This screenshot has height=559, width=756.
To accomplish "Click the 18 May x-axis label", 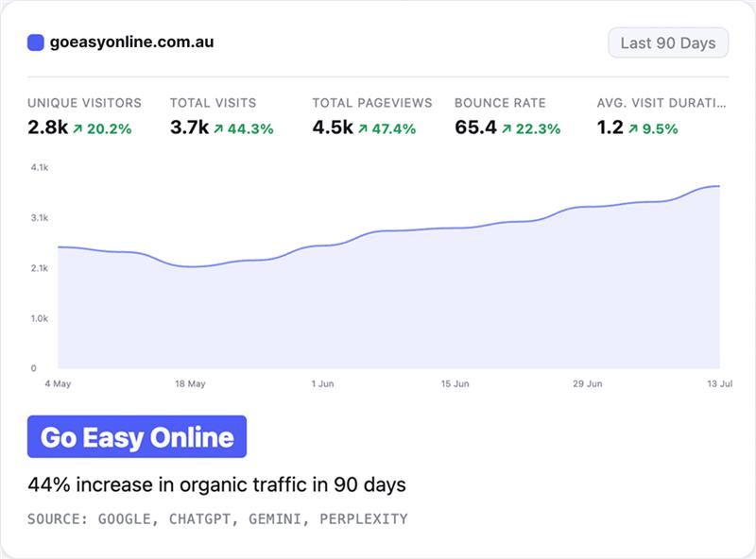I will [190, 383].
